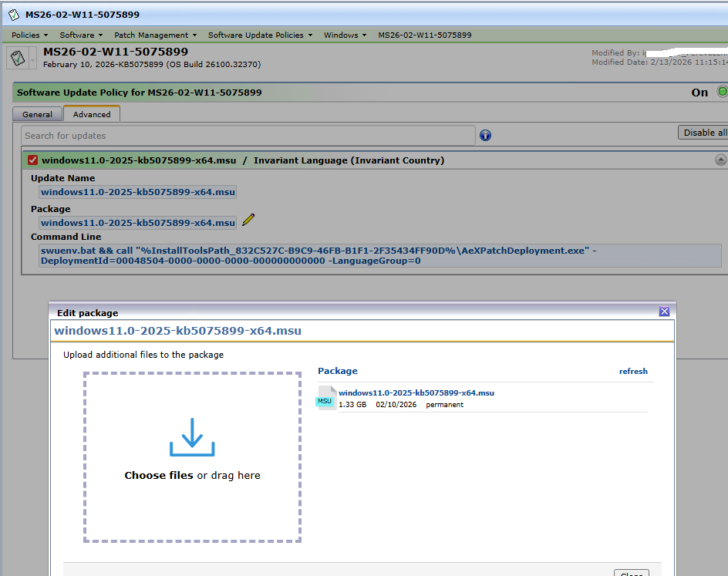This screenshot has width=728, height=576.
Task: Switch to the General tab
Action: click(x=37, y=114)
